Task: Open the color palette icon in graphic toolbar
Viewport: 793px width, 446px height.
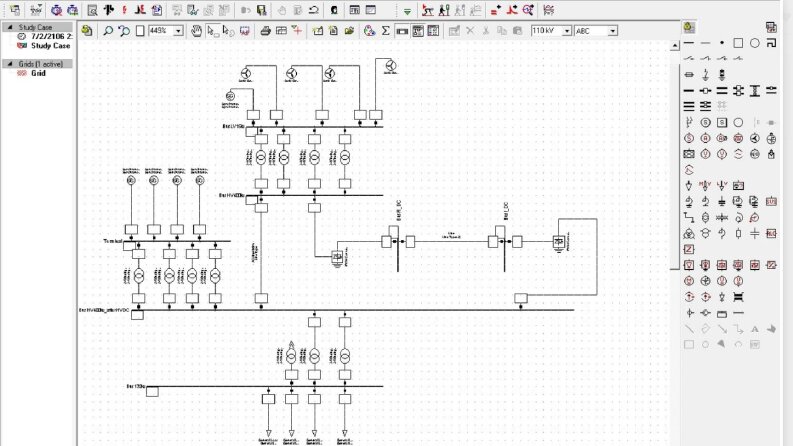Action: click(x=370, y=31)
